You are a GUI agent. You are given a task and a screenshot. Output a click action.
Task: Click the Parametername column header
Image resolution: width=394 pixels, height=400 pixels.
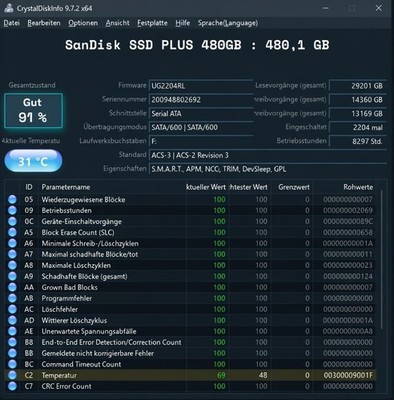click(112, 187)
